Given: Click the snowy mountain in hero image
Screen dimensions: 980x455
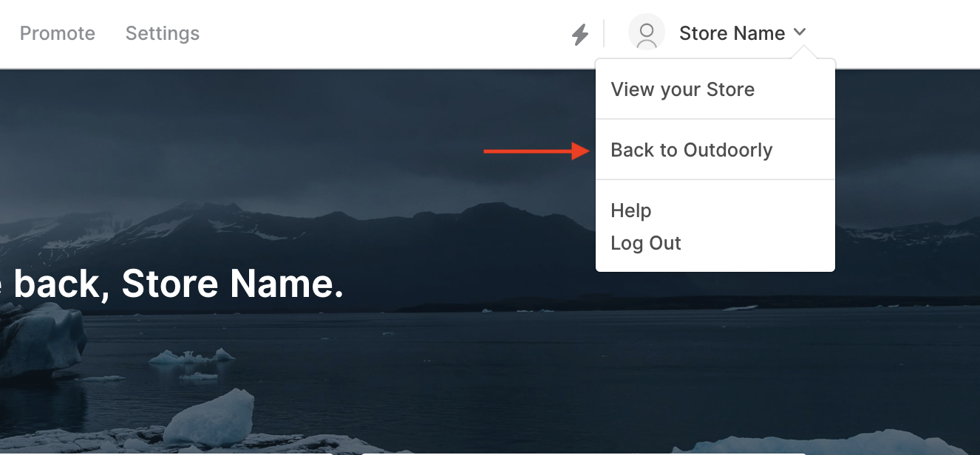Looking at the screenshot, I should [185, 222].
